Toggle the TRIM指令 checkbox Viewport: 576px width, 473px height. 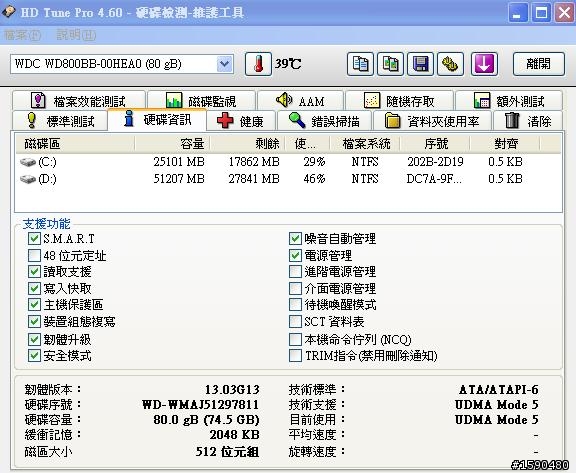(295, 355)
